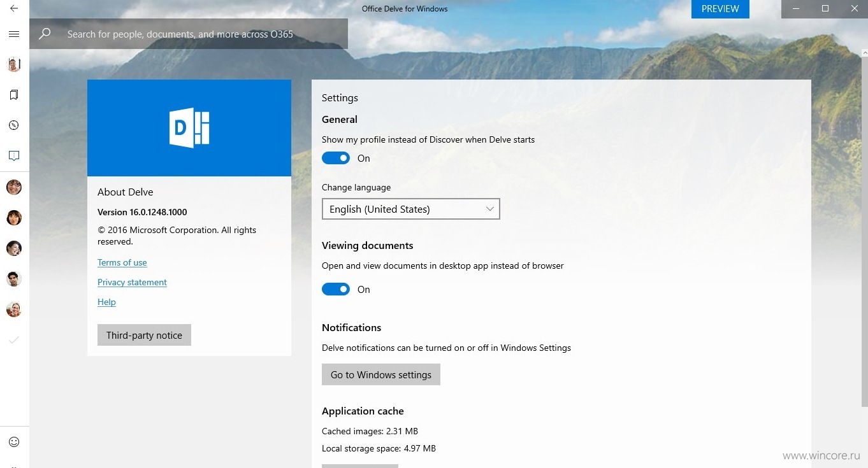Click Go to Windows settings

(x=381, y=374)
